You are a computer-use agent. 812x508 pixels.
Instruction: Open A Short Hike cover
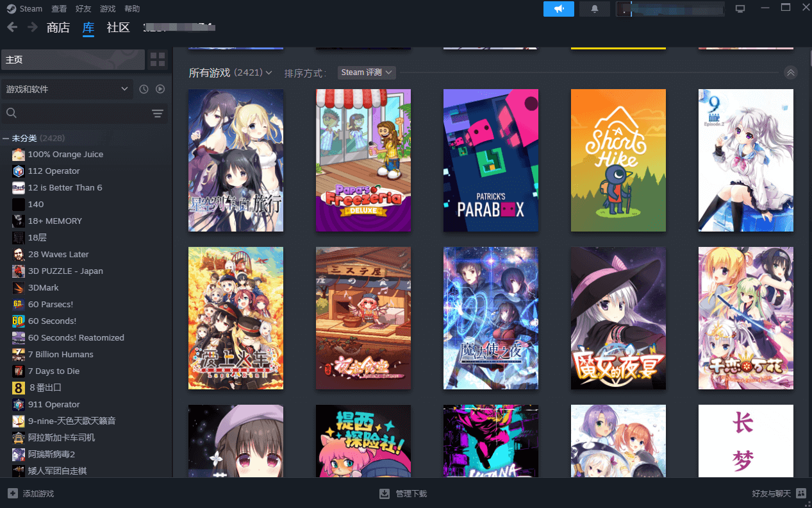pos(618,160)
